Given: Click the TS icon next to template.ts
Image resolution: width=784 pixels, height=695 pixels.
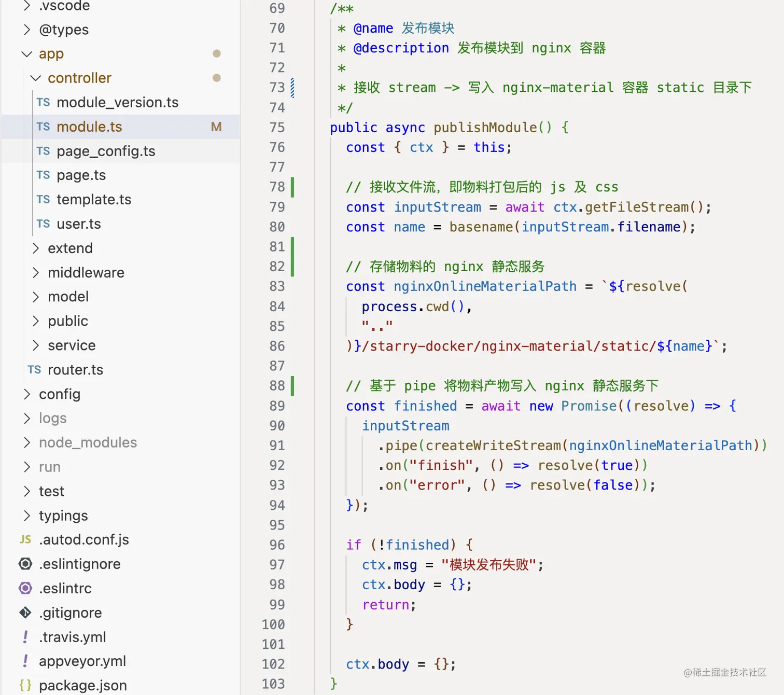Looking at the screenshot, I should pyautogui.click(x=44, y=200).
